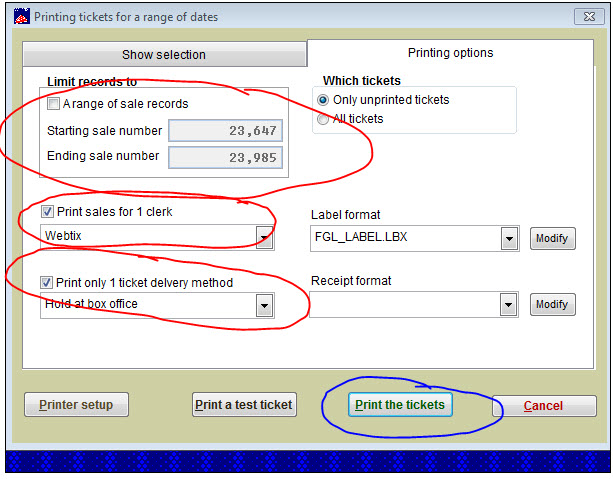Click Modify next to Receipt format
Screen dimensions: 613x479
(552, 305)
